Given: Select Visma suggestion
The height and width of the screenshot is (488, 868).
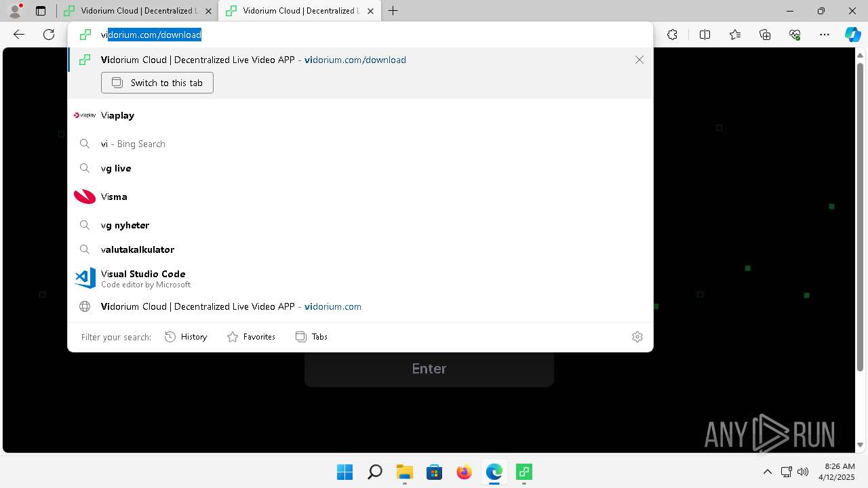Looking at the screenshot, I should click(x=360, y=197).
